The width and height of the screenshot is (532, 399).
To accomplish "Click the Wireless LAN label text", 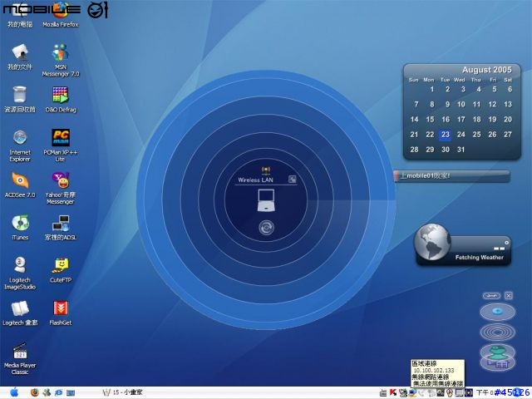I will [x=255, y=180].
